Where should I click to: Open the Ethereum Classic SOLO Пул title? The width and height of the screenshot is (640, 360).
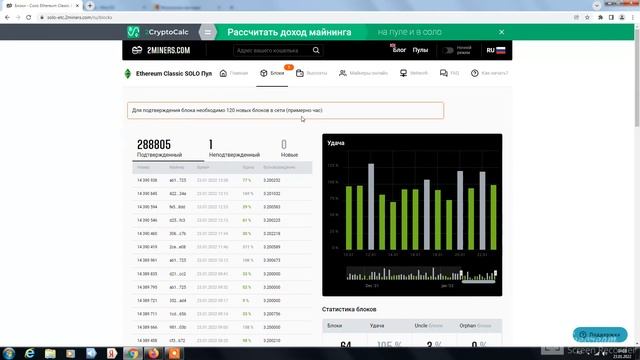tap(174, 73)
